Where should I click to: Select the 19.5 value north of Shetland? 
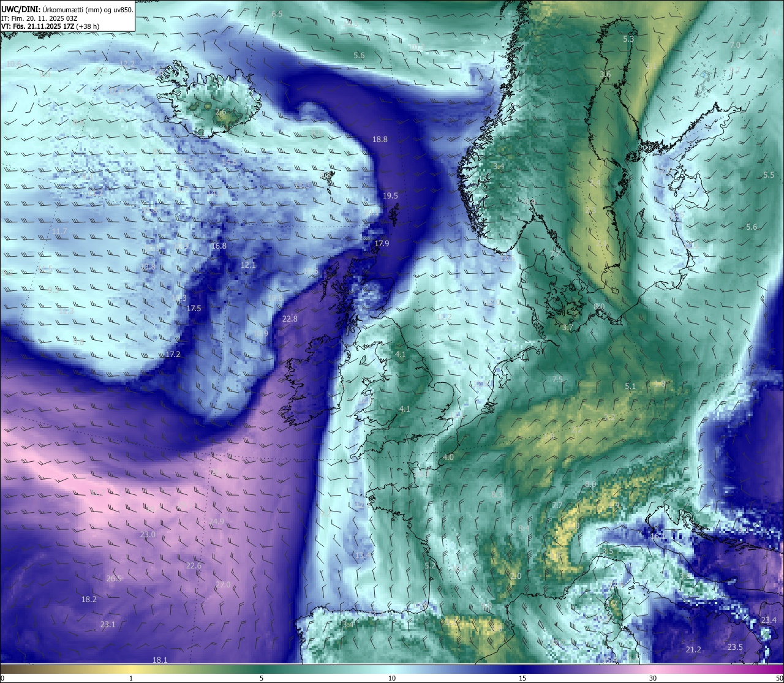(x=390, y=195)
